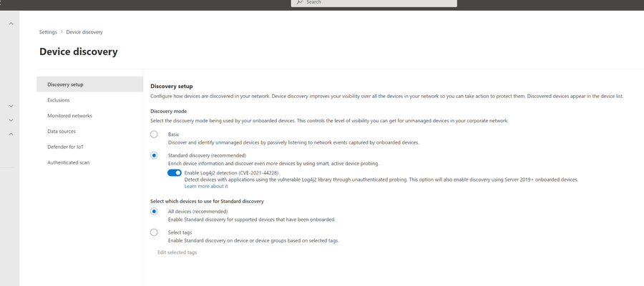This screenshot has width=644, height=286.
Task: Select the Basic discovery mode radio button
Action: 154,134
